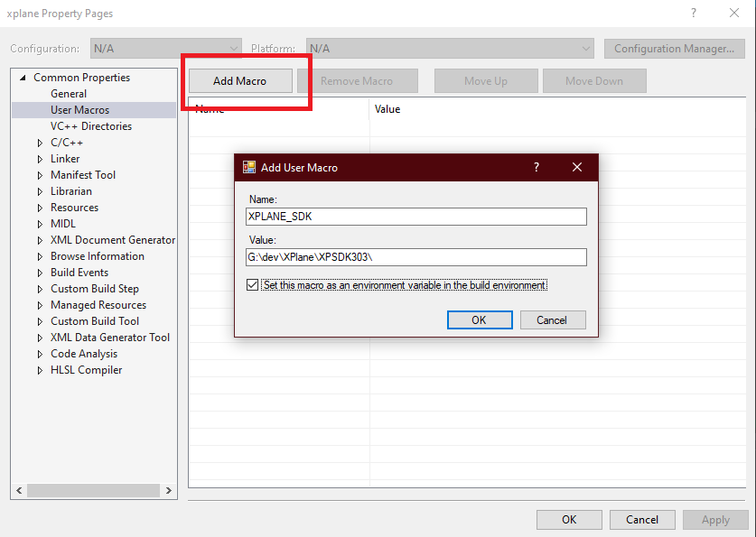The image size is (756, 537).
Task: Select the General property page
Action: pyautogui.click(x=69, y=94)
